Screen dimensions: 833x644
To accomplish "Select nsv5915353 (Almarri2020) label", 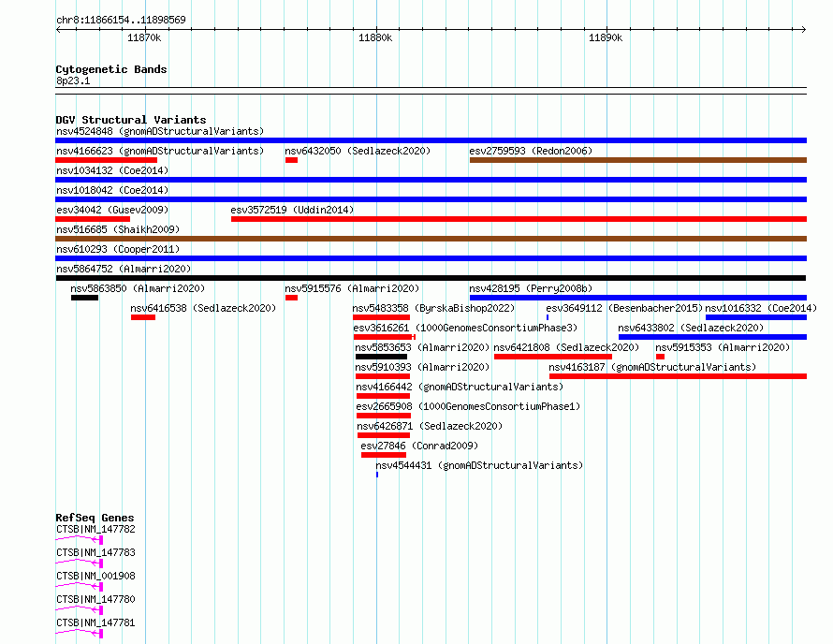I will click(723, 347).
